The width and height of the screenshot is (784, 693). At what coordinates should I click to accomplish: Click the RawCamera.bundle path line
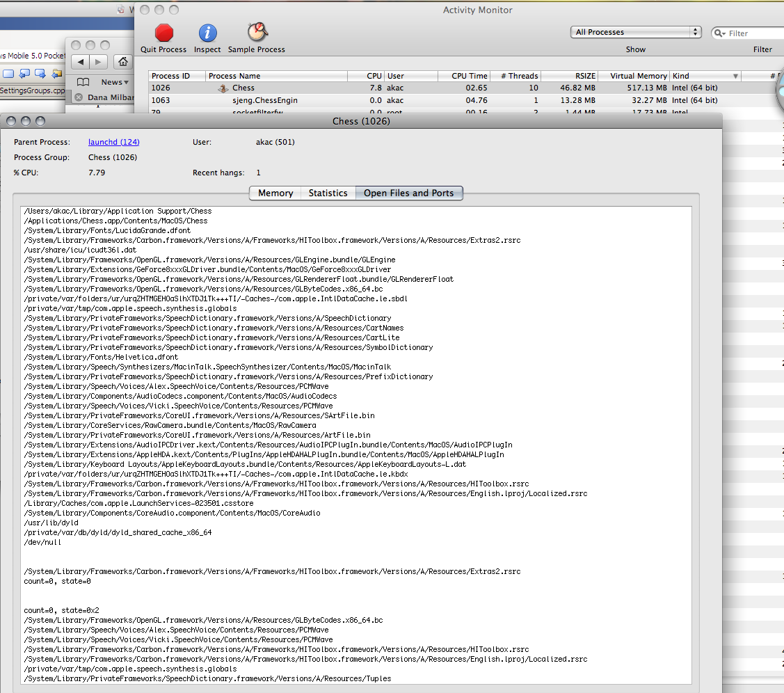pos(170,426)
